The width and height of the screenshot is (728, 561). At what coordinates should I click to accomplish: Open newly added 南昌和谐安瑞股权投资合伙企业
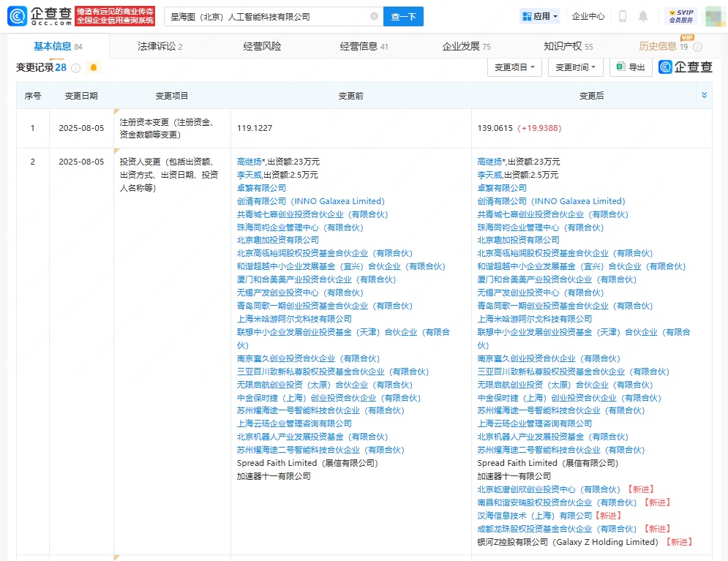tap(557, 502)
